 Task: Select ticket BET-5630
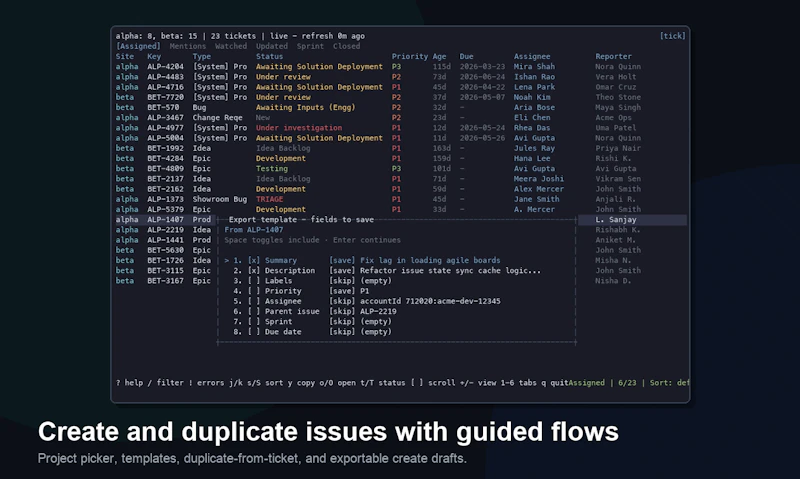[165, 250]
